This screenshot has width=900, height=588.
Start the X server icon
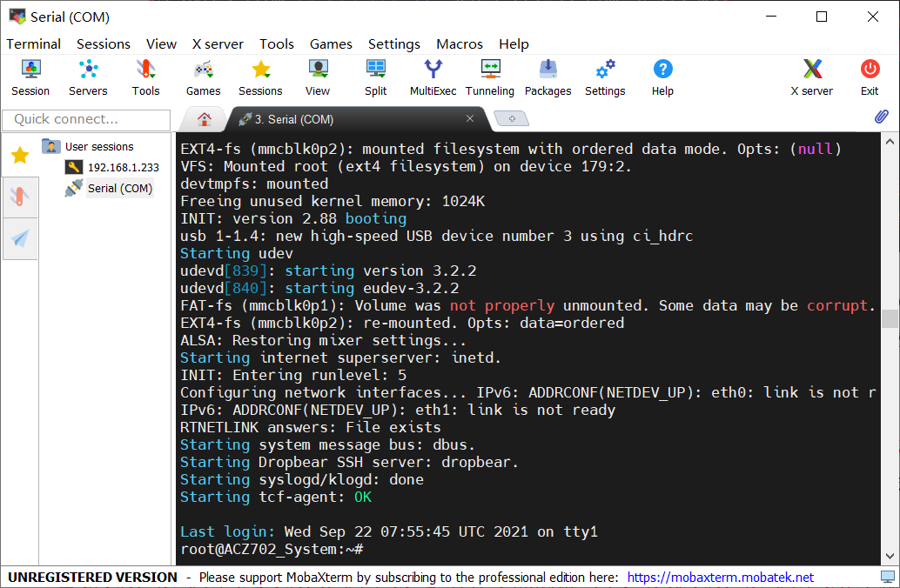tap(811, 77)
